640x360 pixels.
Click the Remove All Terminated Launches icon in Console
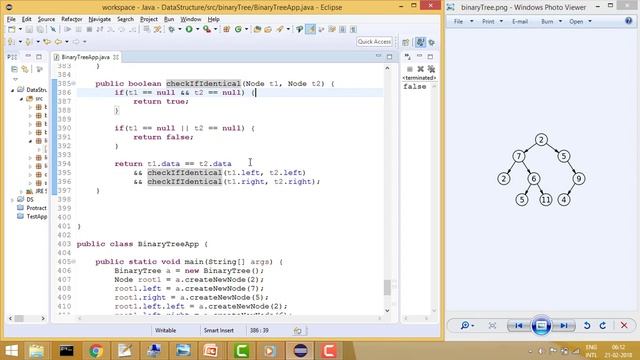click(x=431, y=69)
